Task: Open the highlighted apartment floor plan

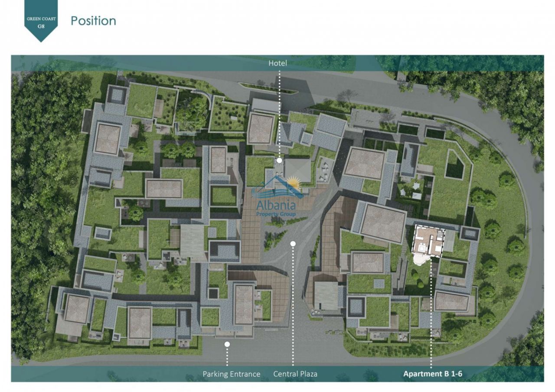Action: tap(428, 241)
